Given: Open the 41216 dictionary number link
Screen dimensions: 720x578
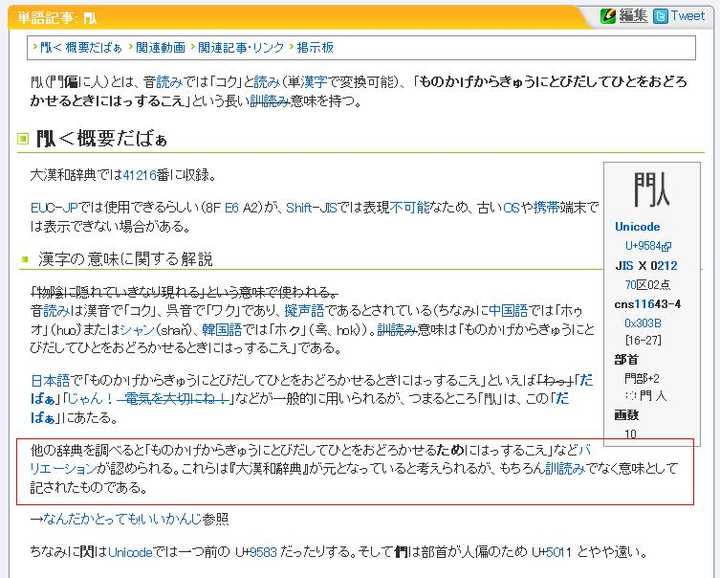Looking at the screenshot, I should point(140,175).
